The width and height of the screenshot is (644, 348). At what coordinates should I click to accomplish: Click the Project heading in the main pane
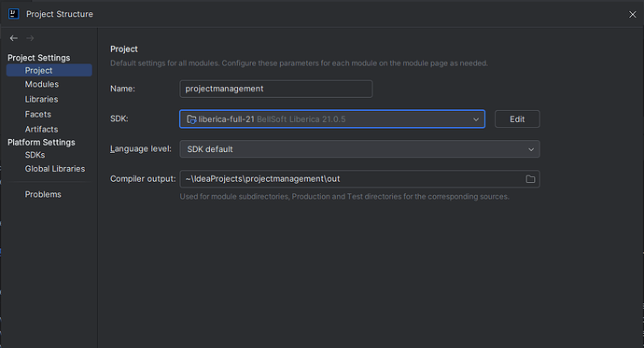point(124,49)
